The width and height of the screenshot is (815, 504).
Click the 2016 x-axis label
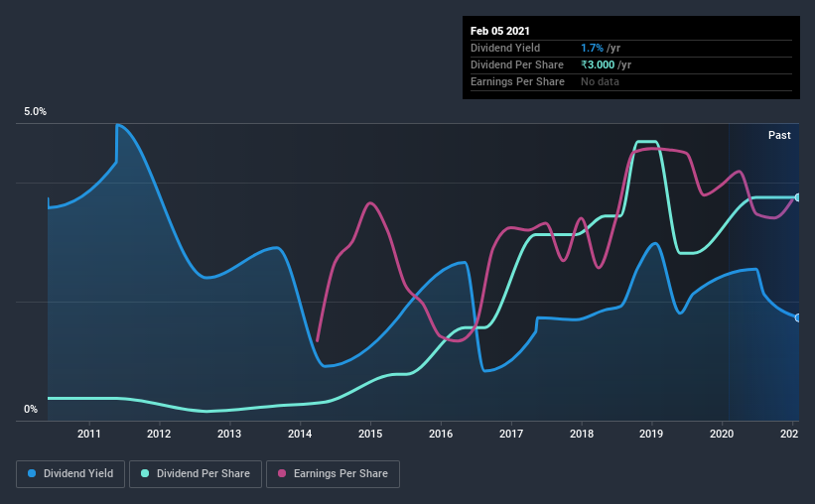[441, 434]
